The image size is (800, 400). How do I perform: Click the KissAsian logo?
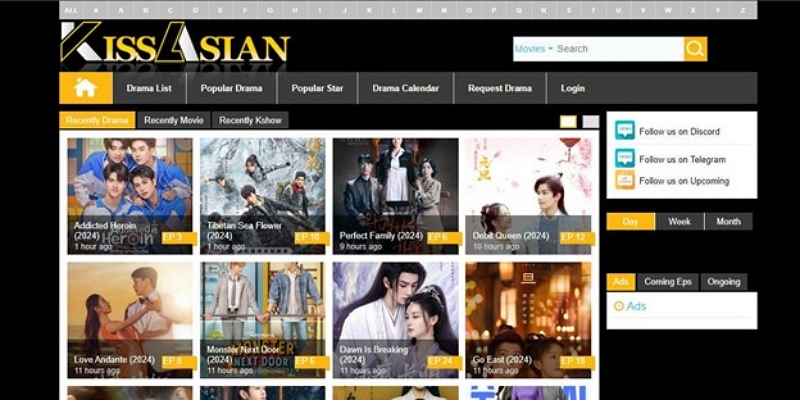click(176, 42)
